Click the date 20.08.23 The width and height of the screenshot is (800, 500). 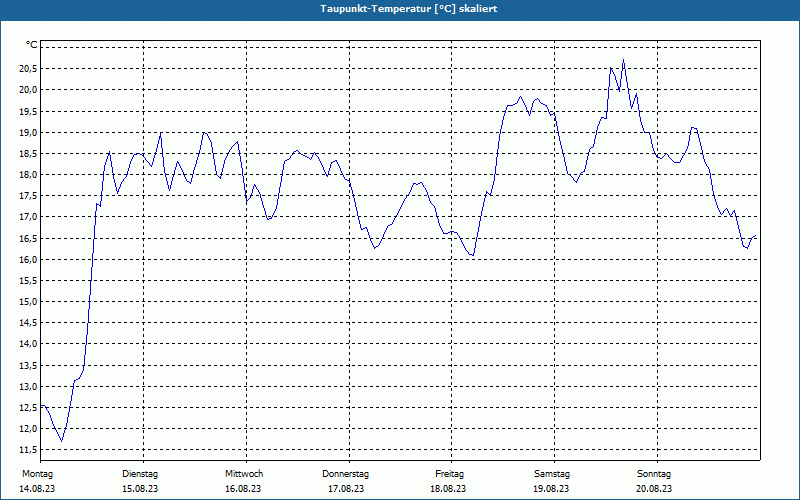[654, 489]
